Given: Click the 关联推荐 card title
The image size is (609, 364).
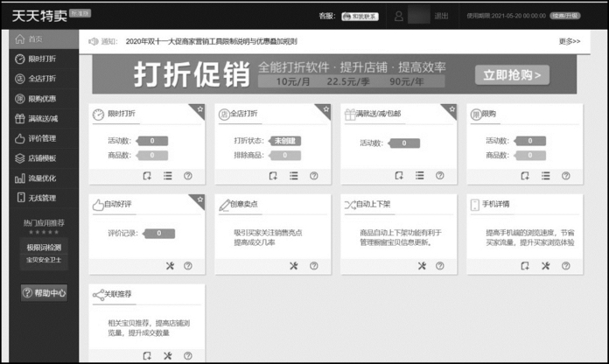Looking at the screenshot, I should pos(118,294).
